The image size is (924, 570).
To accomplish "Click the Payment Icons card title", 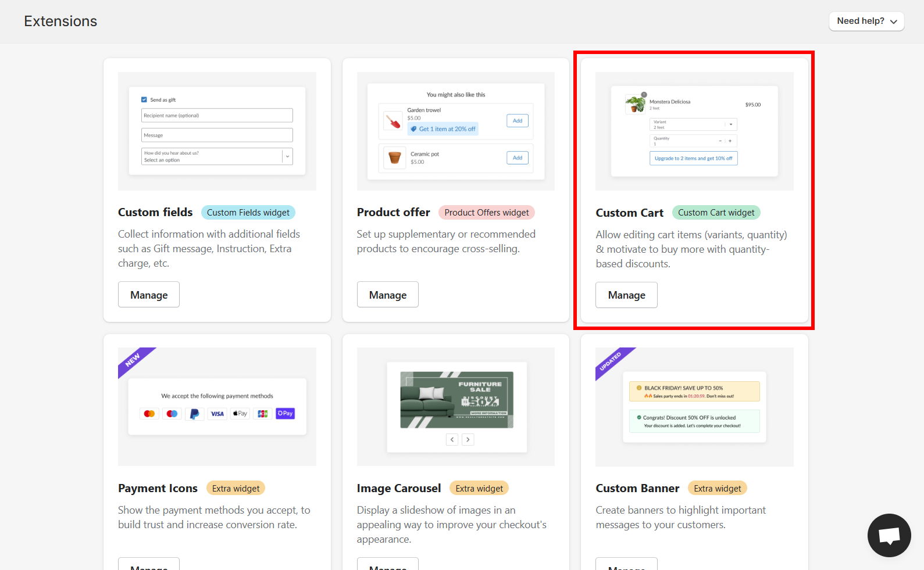I will 158,489.
